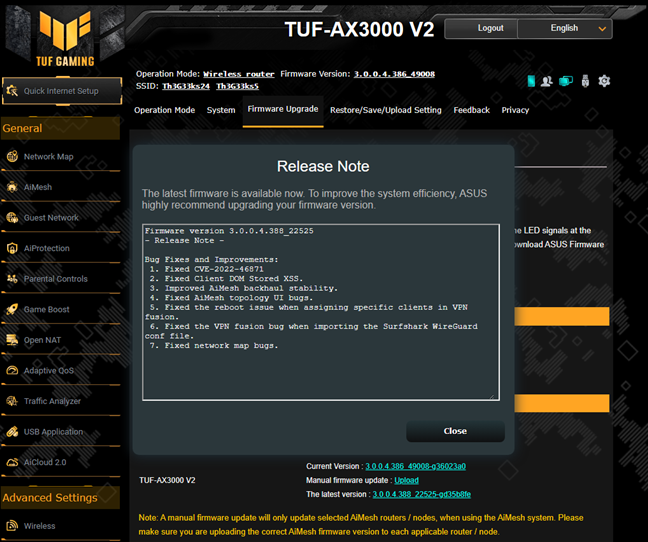Click the AiProtection shield icon

[12, 248]
